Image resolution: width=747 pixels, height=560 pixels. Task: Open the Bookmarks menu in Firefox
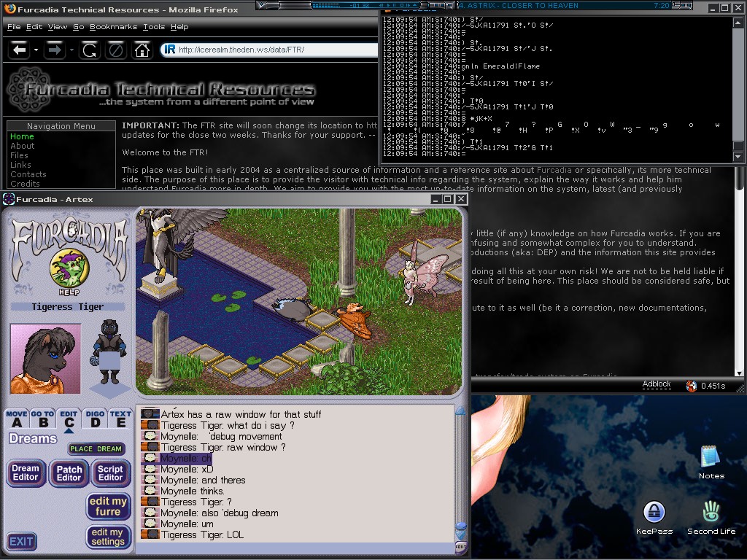[x=113, y=27]
